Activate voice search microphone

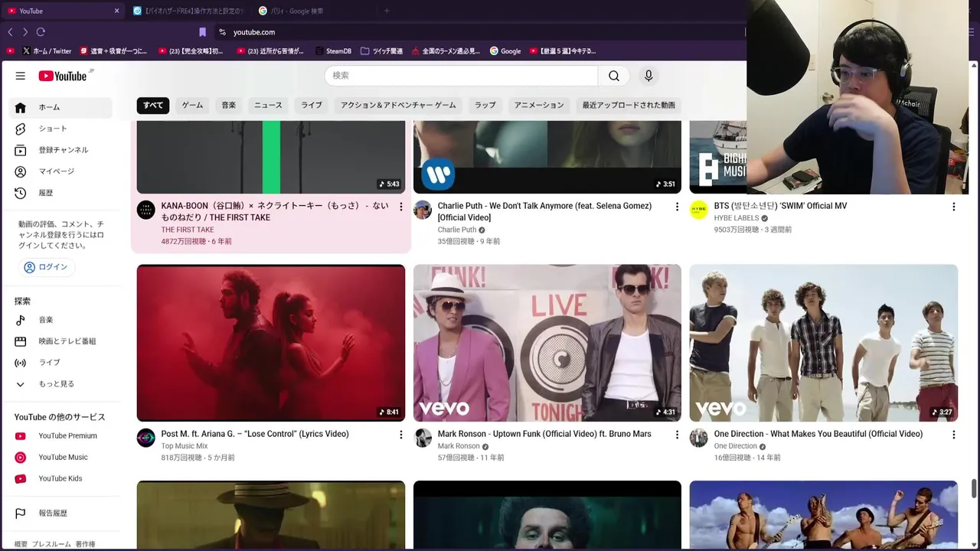[x=648, y=76]
